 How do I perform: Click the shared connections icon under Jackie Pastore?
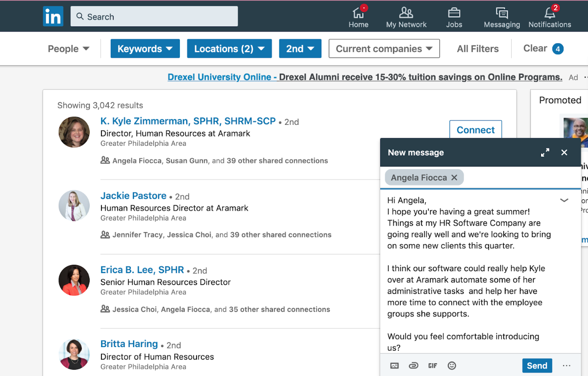105,235
